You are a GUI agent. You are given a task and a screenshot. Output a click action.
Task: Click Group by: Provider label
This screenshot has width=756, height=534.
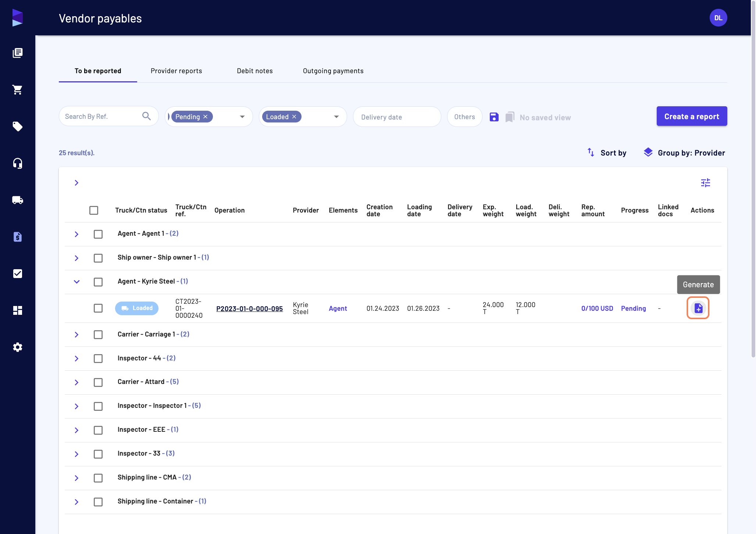tap(691, 153)
